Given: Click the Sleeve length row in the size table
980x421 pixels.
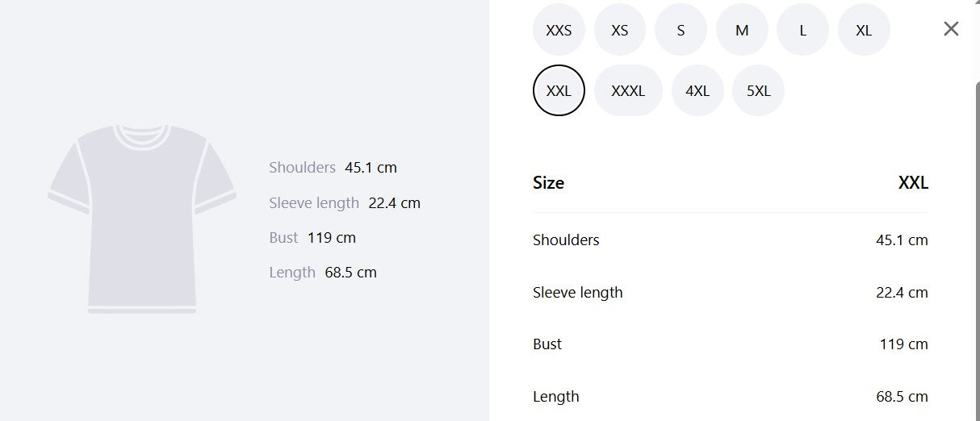Looking at the screenshot, I should (731, 293).
